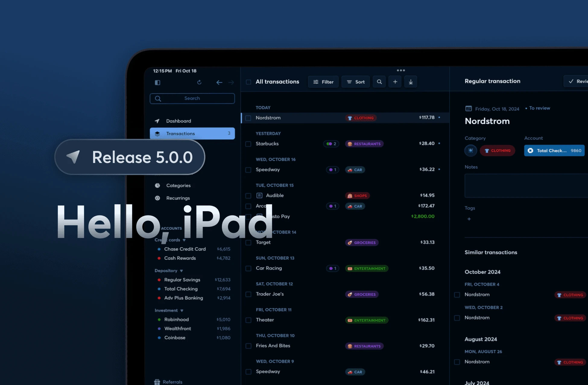This screenshot has height=385, width=588.
Task: Check the Audible transaction checkbox
Action: click(248, 196)
